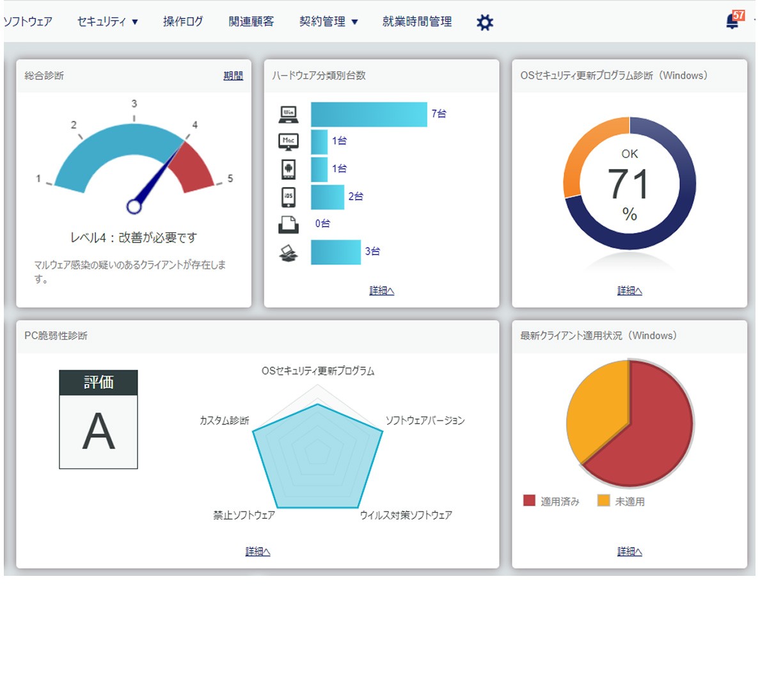Select the printer hardware icon

point(289,224)
